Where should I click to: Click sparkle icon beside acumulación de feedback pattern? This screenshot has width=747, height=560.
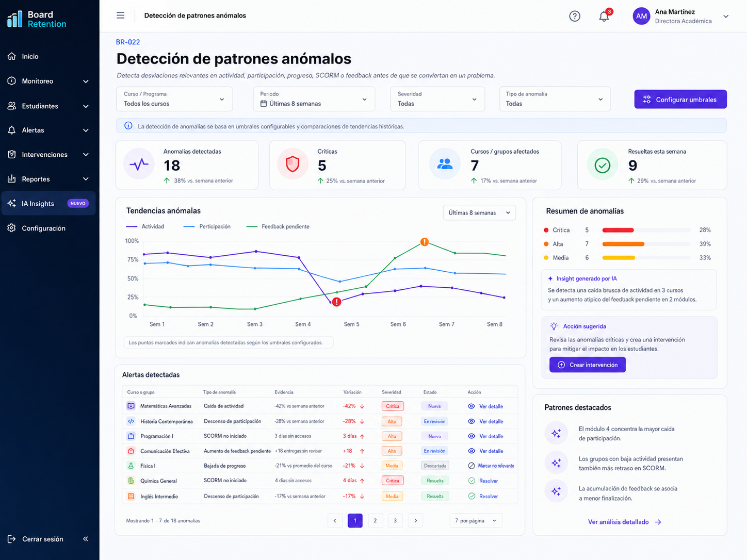556,491
